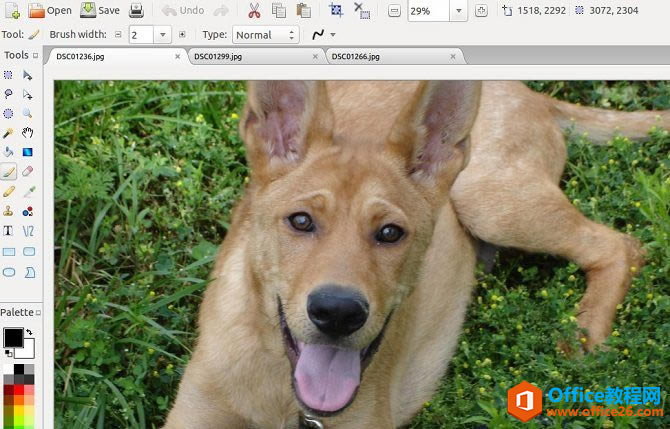Select the Ellipse Select tool
This screenshot has width=670, height=429.
8,114
